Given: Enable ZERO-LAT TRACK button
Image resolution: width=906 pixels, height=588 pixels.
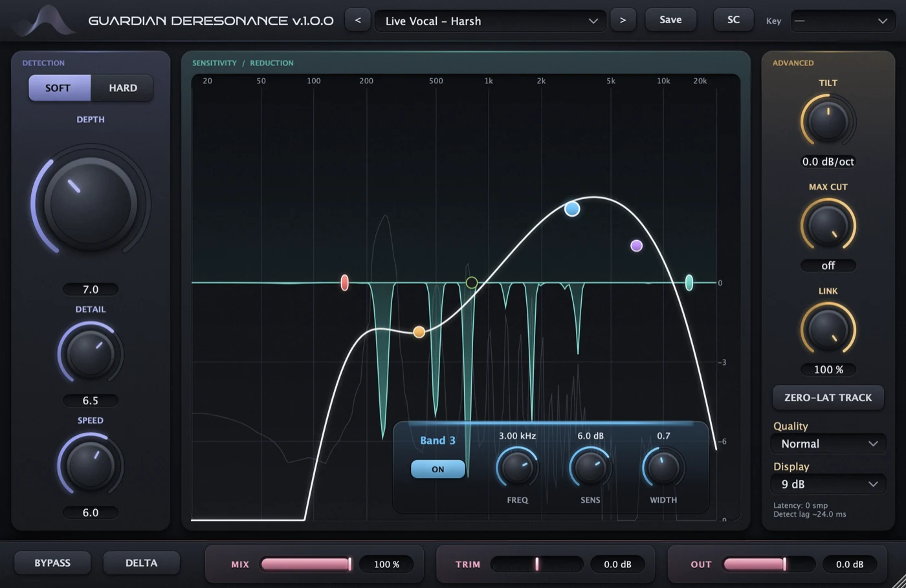Looking at the screenshot, I should click(x=828, y=398).
